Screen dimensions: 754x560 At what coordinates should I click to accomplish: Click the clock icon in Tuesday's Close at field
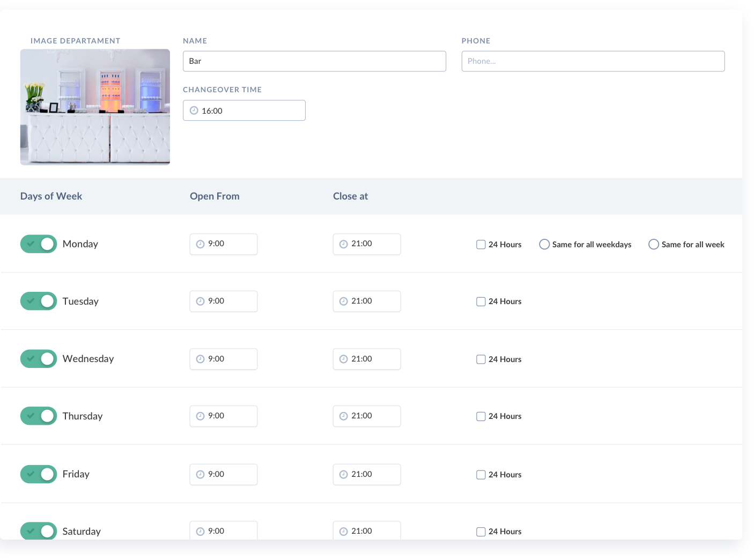tap(344, 301)
